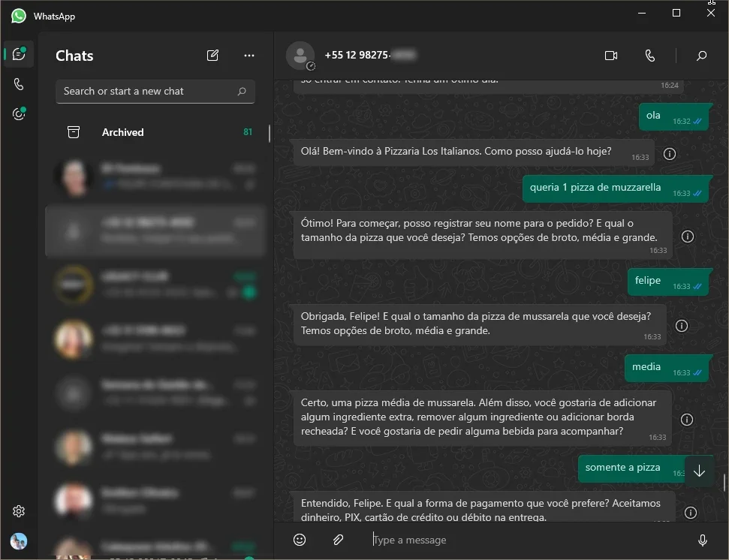This screenshot has width=729, height=560.
Task: Open the three-dot Chats menu
Action: 249,56
